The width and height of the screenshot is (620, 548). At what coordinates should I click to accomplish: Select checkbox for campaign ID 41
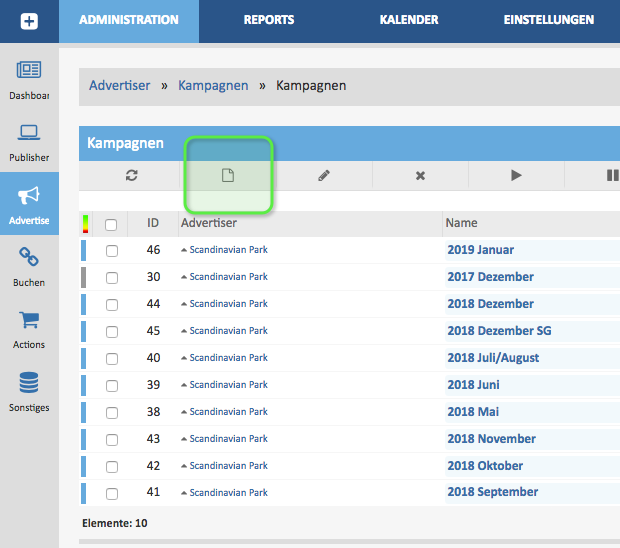point(112,493)
